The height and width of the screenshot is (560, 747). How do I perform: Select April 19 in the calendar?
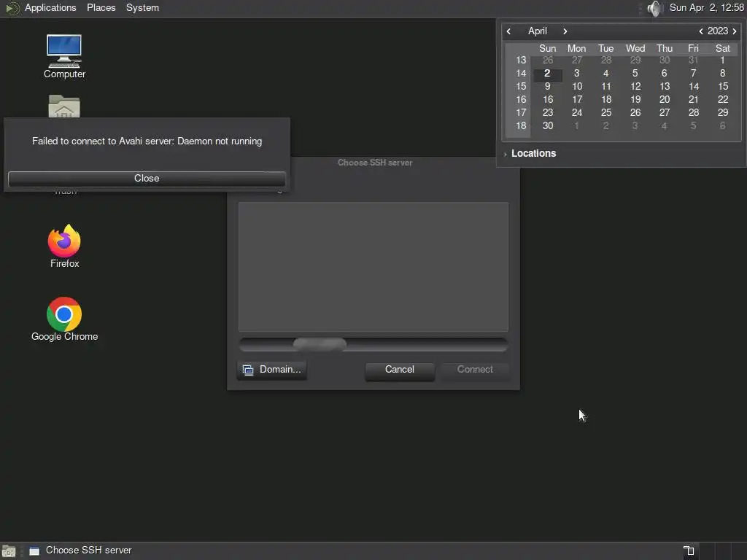coord(635,99)
